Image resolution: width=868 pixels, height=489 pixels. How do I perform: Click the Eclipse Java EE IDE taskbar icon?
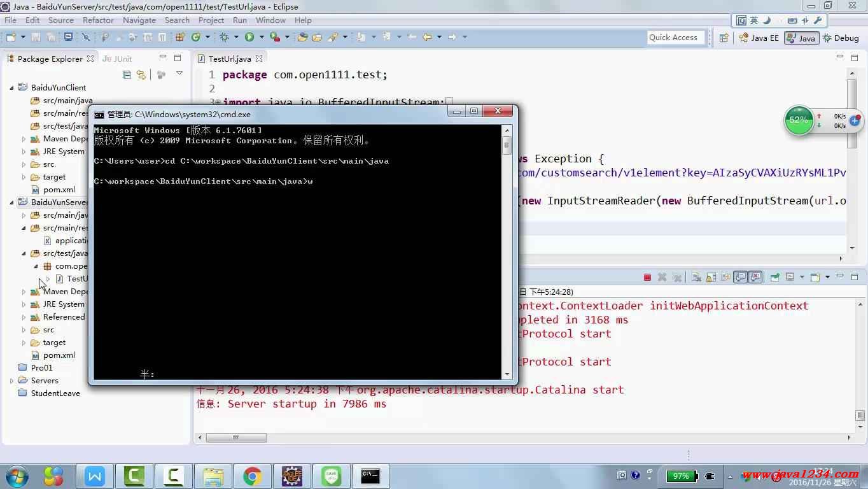click(292, 476)
